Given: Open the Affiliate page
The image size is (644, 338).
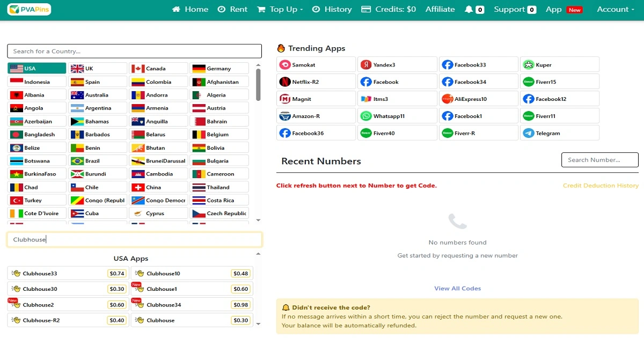Looking at the screenshot, I should tap(440, 9).
